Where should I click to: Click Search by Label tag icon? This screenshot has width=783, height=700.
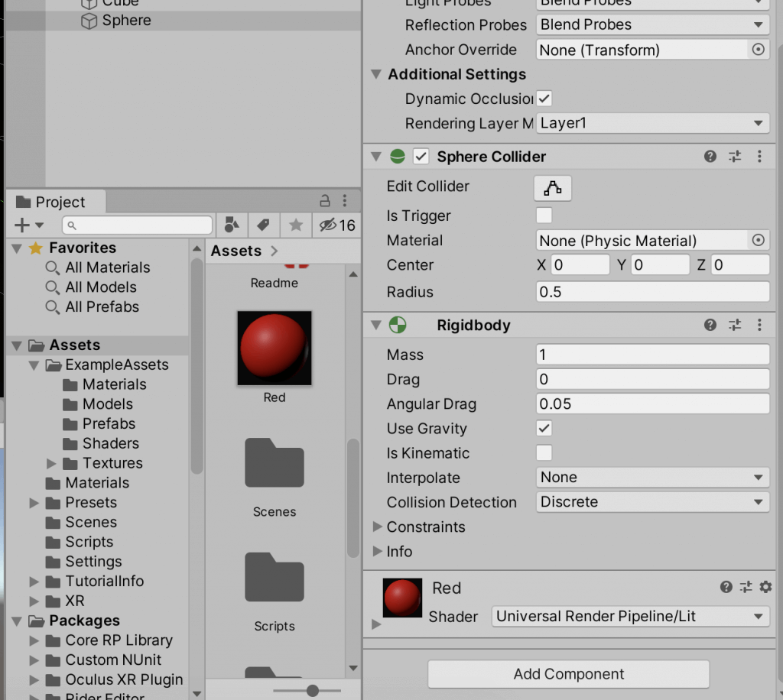click(x=263, y=225)
